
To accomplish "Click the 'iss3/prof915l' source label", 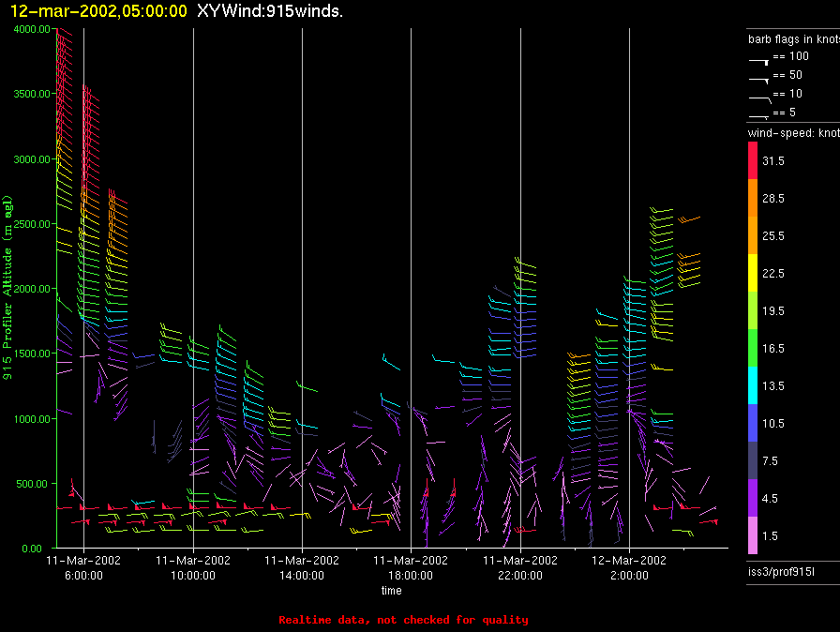I will 781,572.
